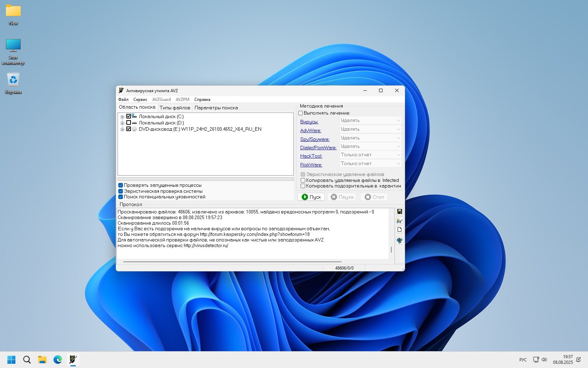
Task: Click the save protocol floppy disk icon
Action: coord(399,211)
